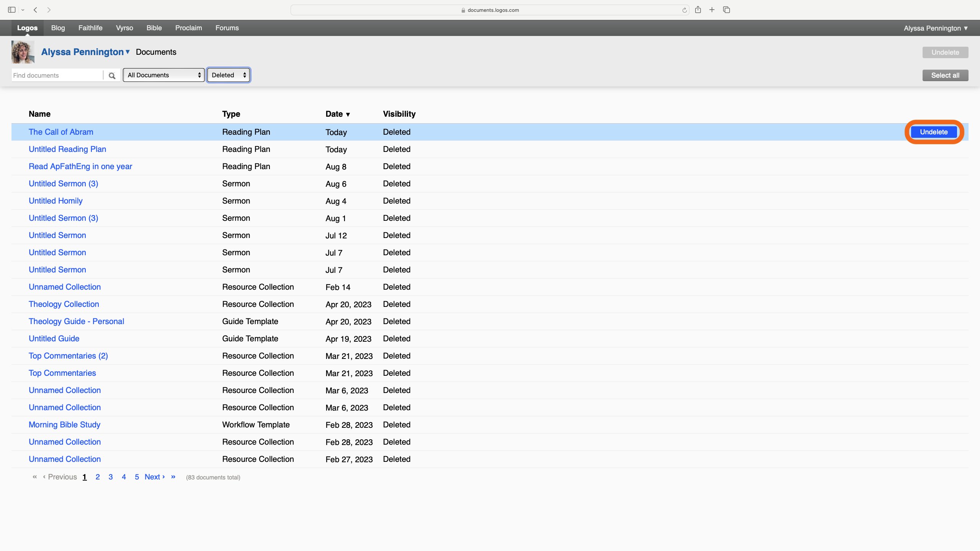Expand the account menu in top bar
The image size is (980, 551).
936,28
